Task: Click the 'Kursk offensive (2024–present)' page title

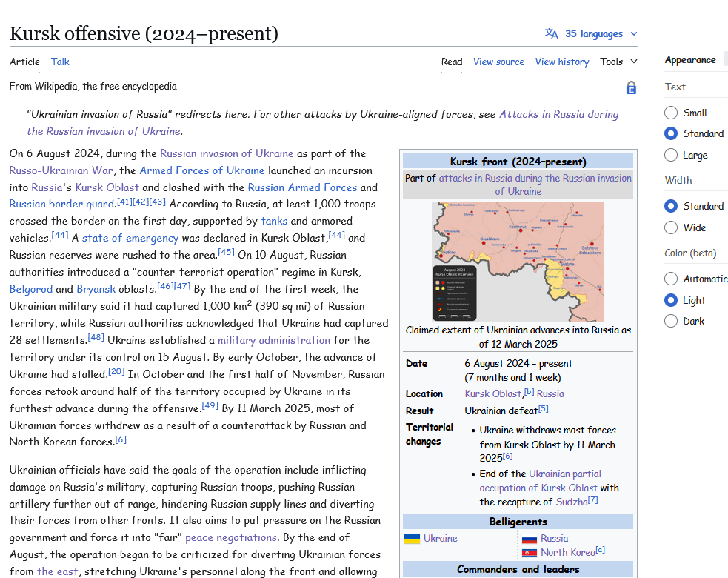Action: point(144,33)
